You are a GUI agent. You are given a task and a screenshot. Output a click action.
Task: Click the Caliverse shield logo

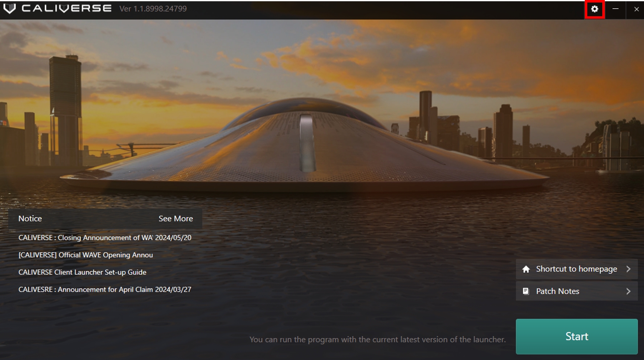(9, 8)
